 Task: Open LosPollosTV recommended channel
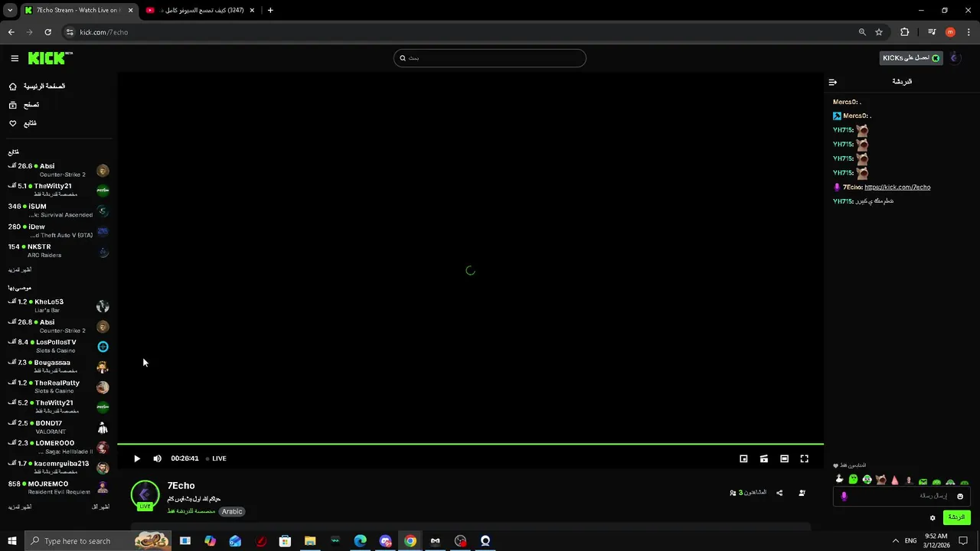pos(58,346)
